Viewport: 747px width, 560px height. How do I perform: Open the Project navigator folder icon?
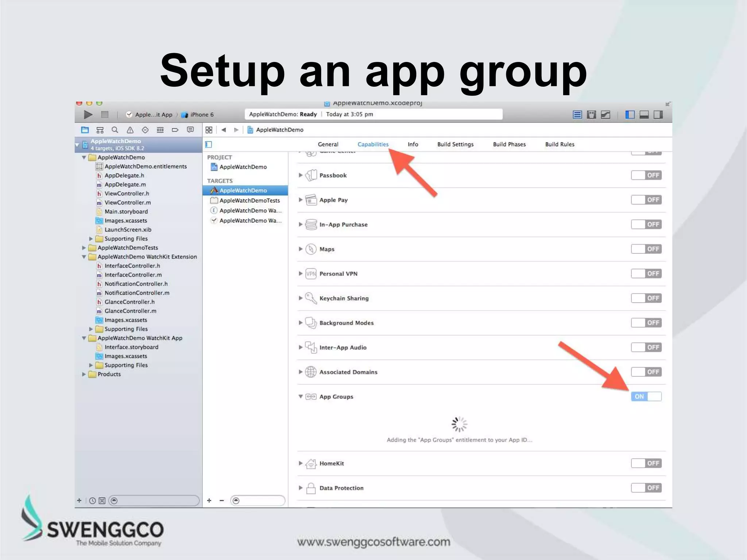tap(85, 130)
